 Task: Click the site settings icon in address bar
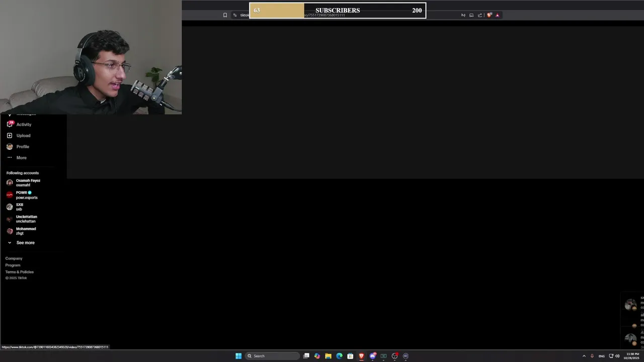click(235, 15)
